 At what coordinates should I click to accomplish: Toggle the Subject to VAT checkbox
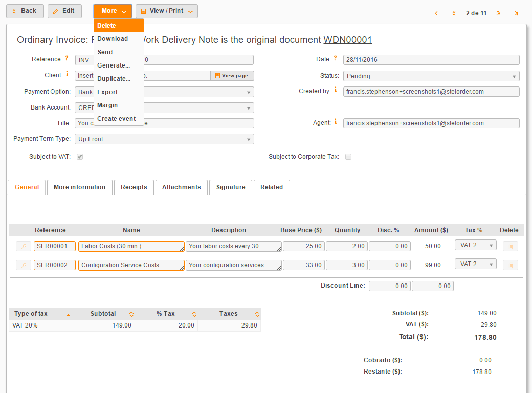pyautogui.click(x=80, y=157)
